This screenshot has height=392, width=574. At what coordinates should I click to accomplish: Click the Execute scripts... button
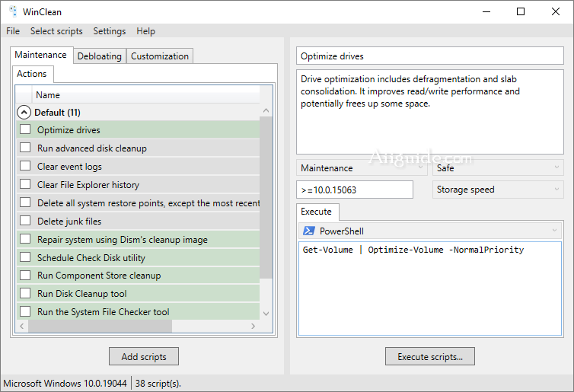(430, 356)
